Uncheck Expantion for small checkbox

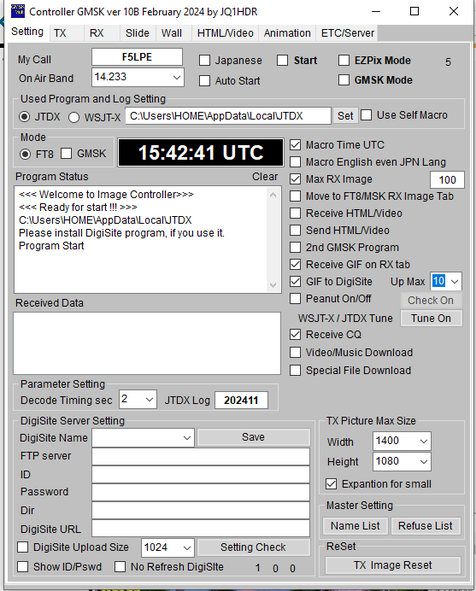[331, 484]
